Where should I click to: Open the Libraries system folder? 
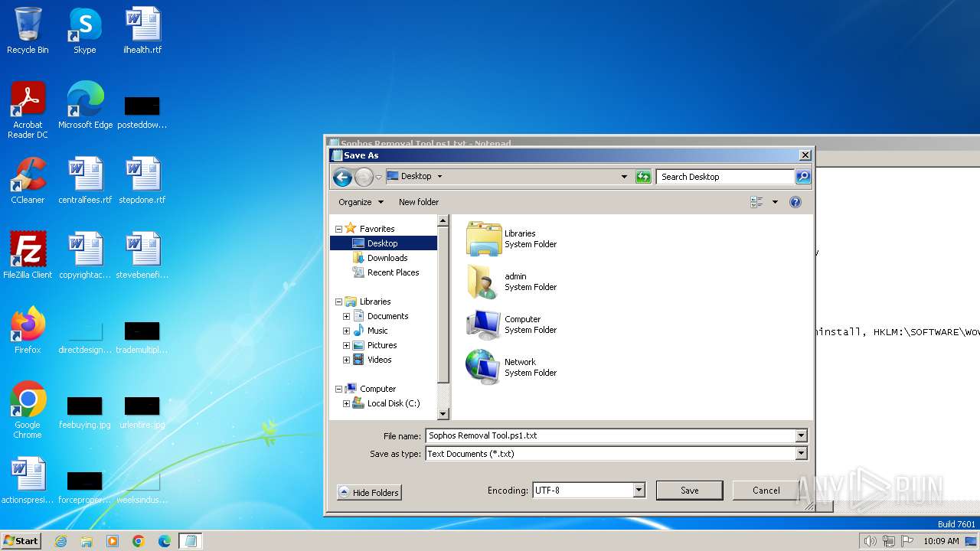(x=511, y=239)
